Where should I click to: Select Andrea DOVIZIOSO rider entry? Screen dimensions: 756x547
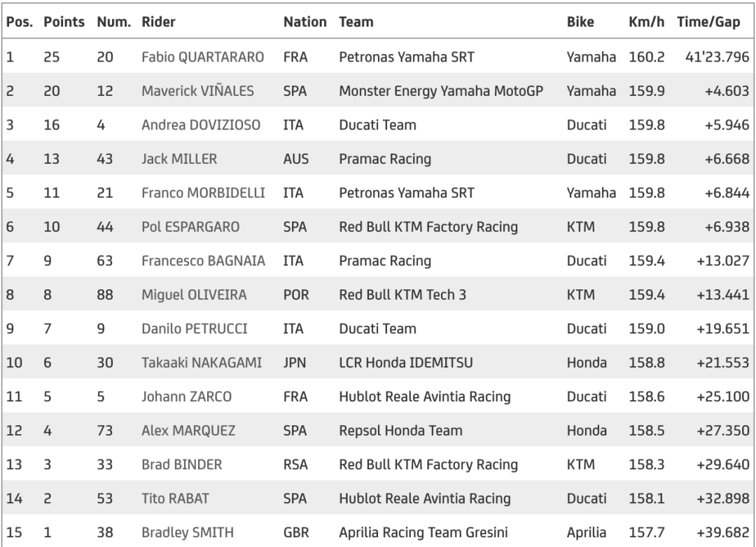tap(201, 125)
